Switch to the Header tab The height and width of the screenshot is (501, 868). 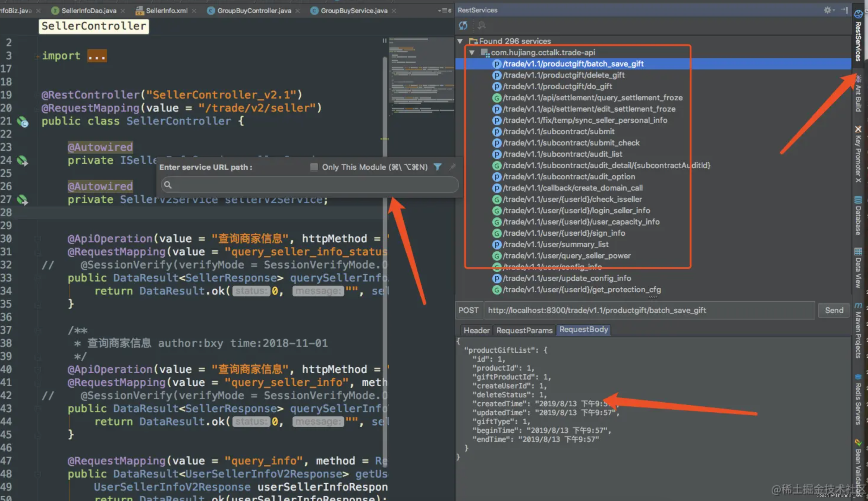coord(476,330)
